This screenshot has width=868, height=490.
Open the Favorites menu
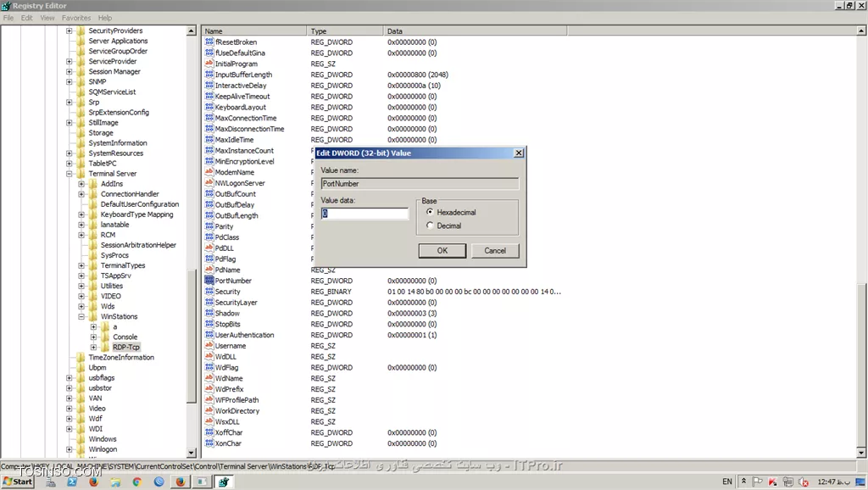tap(75, 18)
